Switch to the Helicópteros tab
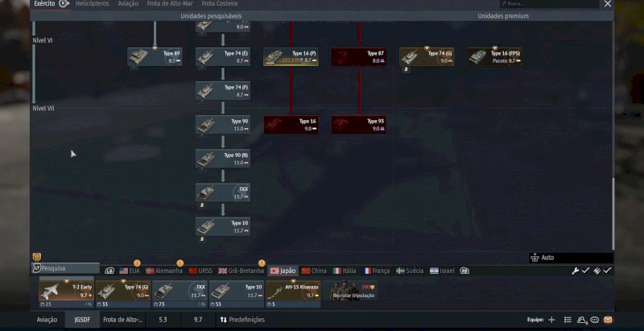The width and height of the screenshot is (644, 331). coord(93,4)
